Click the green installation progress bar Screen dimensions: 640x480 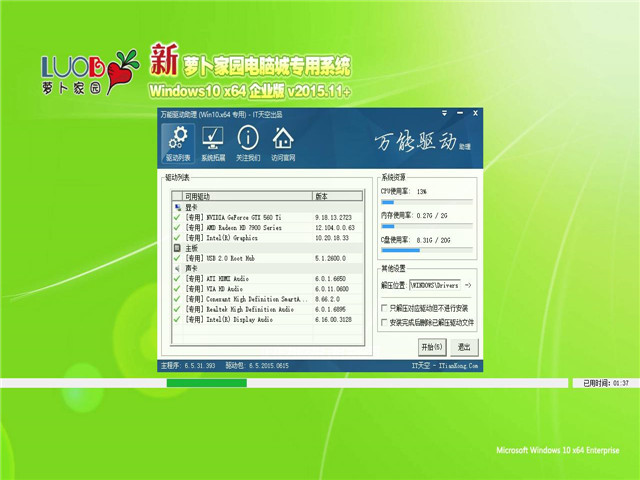[207, 383]
